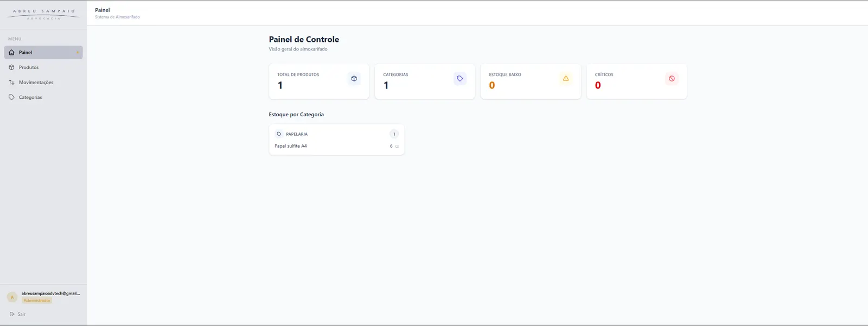Viewport: 868px width, 326px height.
Task: Click the Sistema de Almoxarifado header subtitle
Action: (x=117, y=17)
